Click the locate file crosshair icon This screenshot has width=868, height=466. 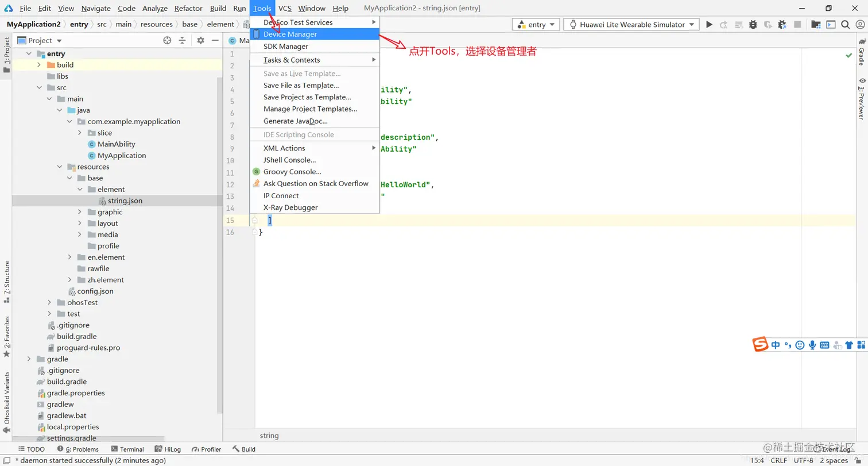(x=167, y=40)
